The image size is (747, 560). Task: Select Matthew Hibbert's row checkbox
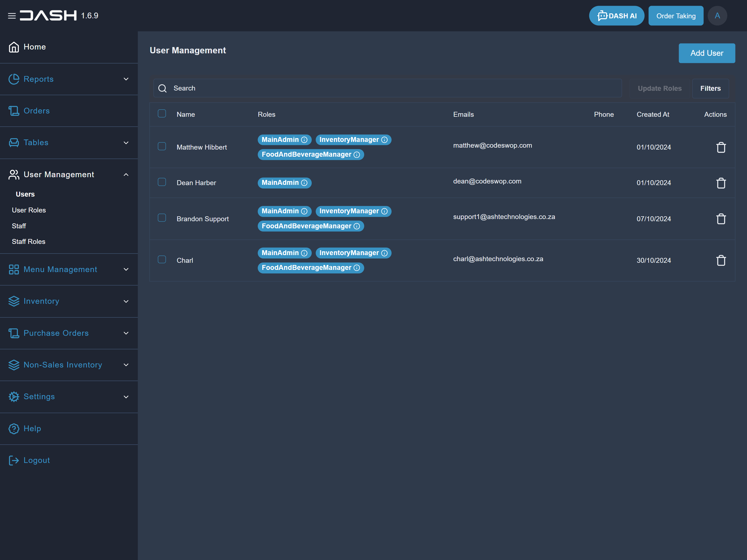[x=162, y=146]
